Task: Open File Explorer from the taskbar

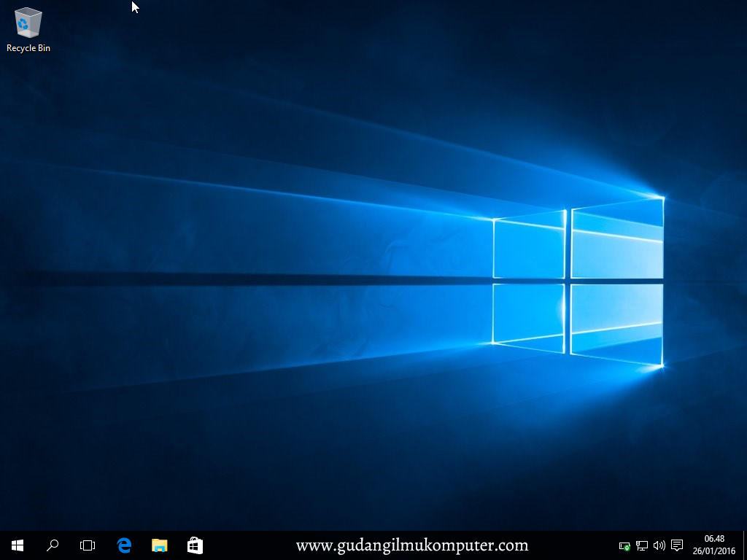Action: click(159, 545)
